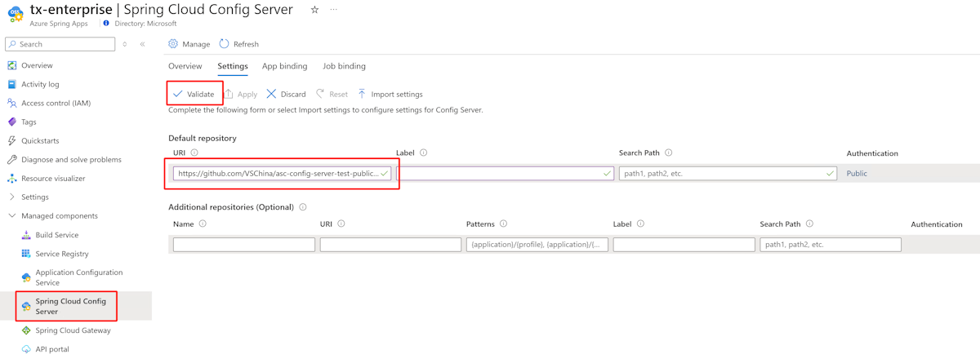The height and width of the screenshot is (363, 980).
Task: Click info icon next to default Search Path
Action: 668,153
